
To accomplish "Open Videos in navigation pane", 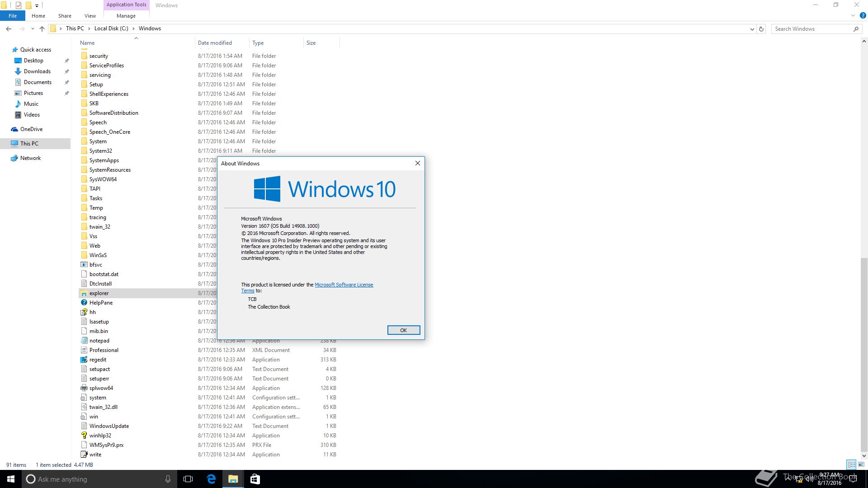I will pos(32,115).
